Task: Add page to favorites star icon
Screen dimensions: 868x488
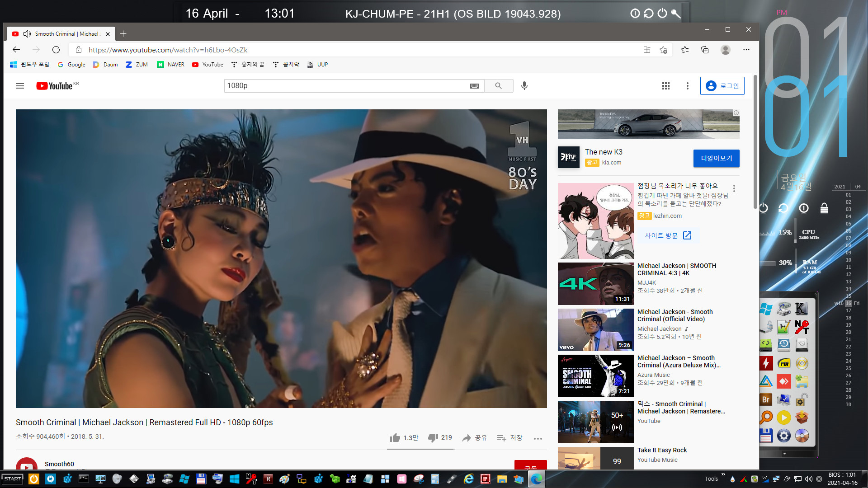Action: [663, 50]
